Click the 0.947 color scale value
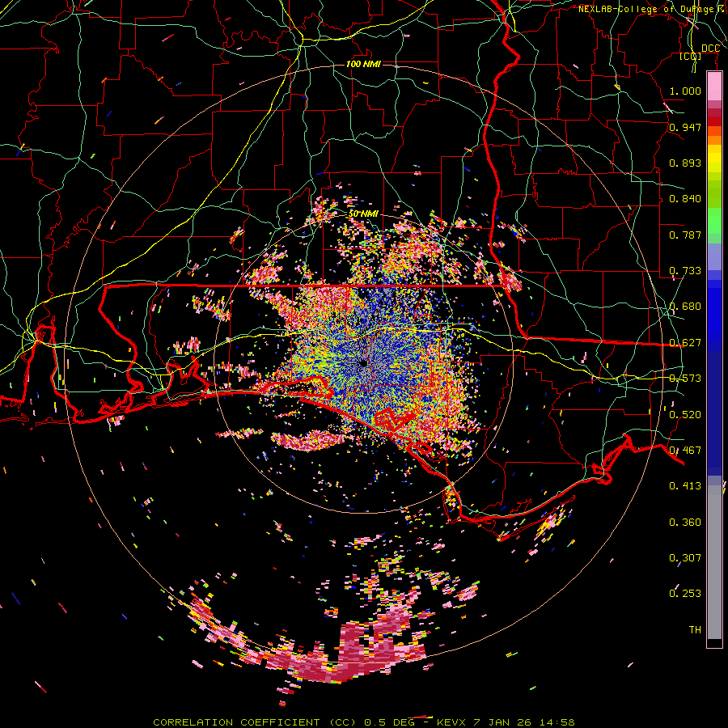Screen dimensions: 728x728 click(685, 127)
